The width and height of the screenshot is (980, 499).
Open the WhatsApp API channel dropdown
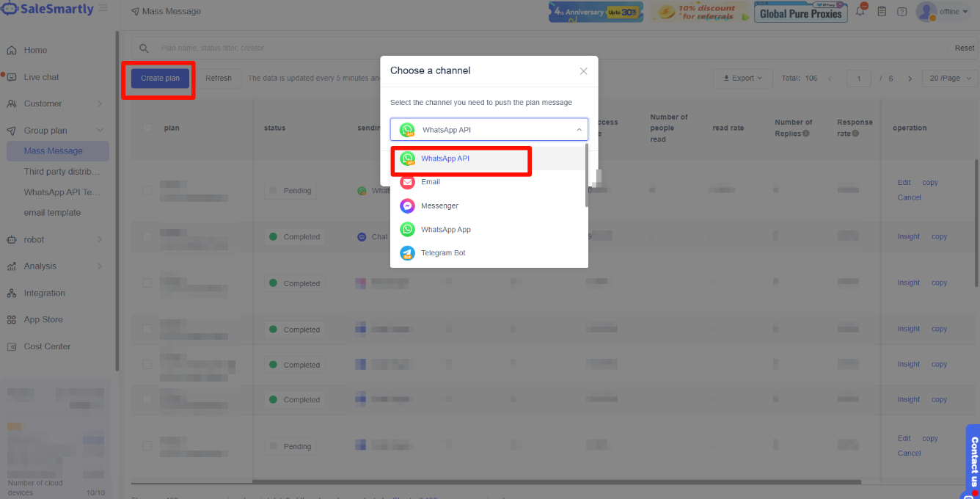click(x=489, y=130)
